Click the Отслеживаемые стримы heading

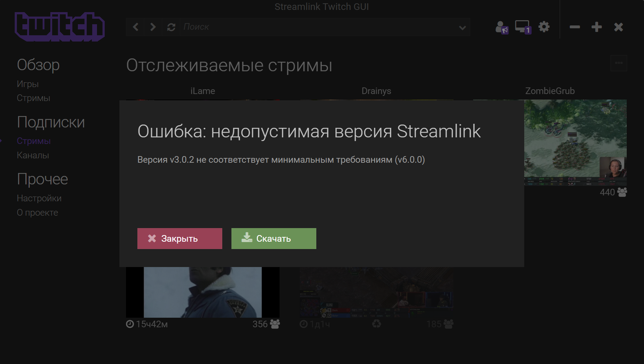pyautogui.click(x=229, y=66)
